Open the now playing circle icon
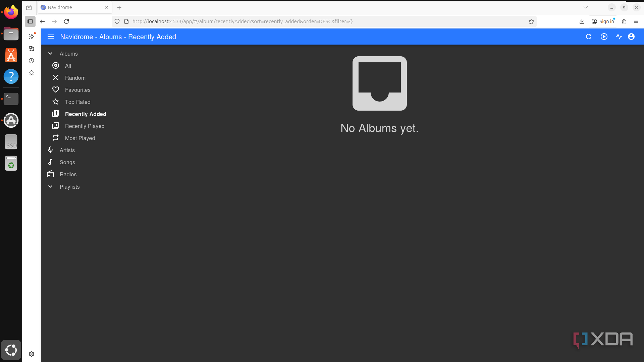 click(x=604, y=37)
